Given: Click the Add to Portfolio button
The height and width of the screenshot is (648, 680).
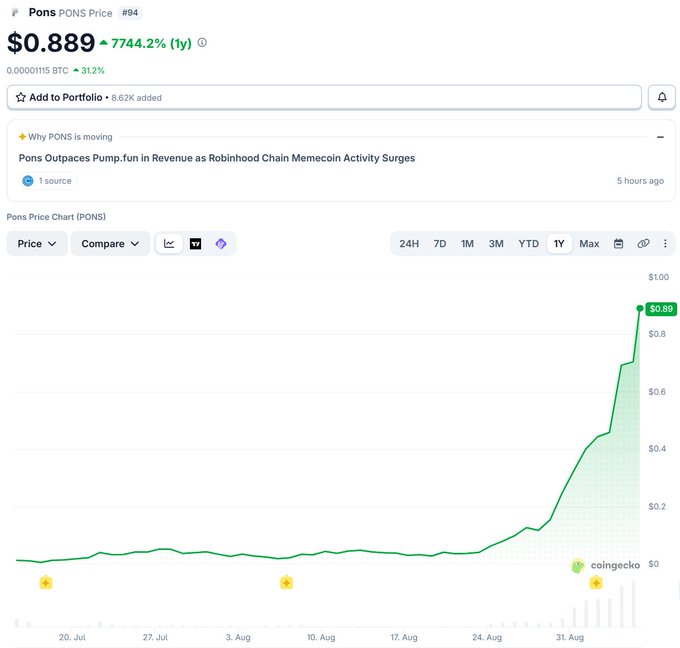Looking at the screenshot, I should pyautogui.click(x=324, y=97).
